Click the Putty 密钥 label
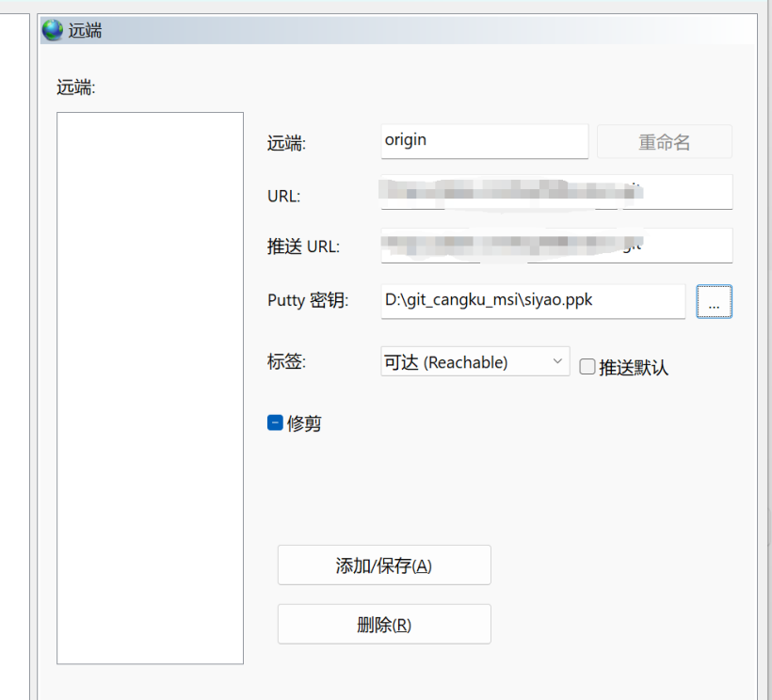The image size is (772, 700). pos(308,300)
